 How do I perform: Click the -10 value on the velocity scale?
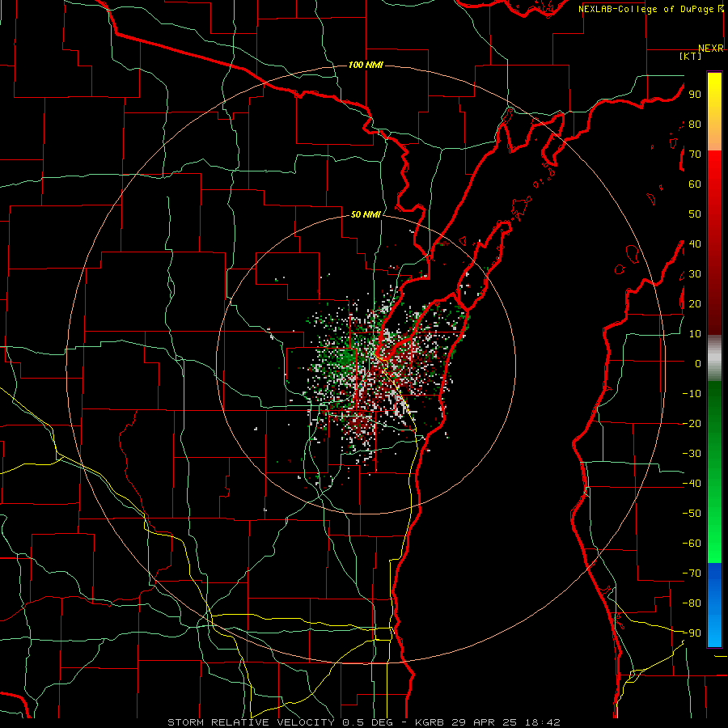pyautogui.click(x=692, y=394)
